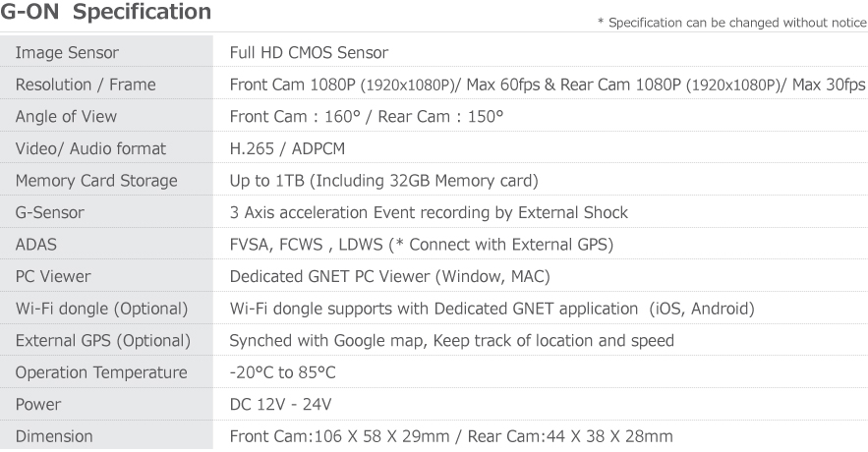This screenshot has width=868, height=452.
Task: Select the Operation Temperature label
Action: 101,372
